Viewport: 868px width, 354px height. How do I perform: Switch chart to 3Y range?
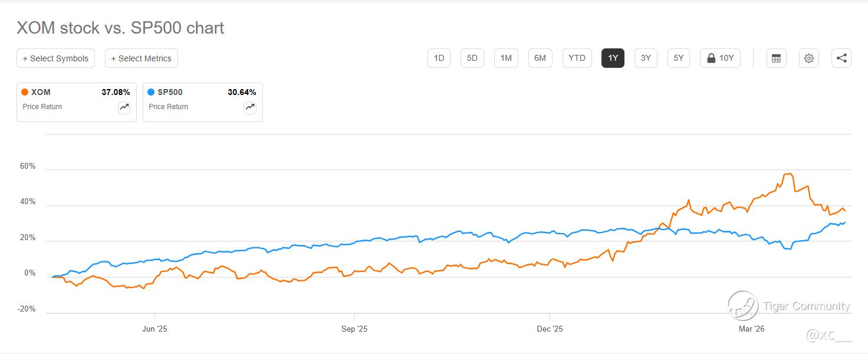pos(646,58)
